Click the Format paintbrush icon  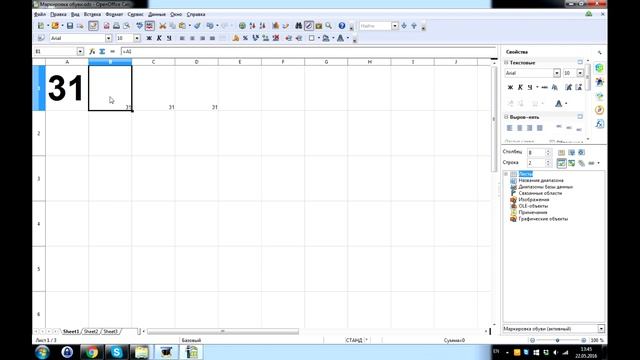(197, 26)
